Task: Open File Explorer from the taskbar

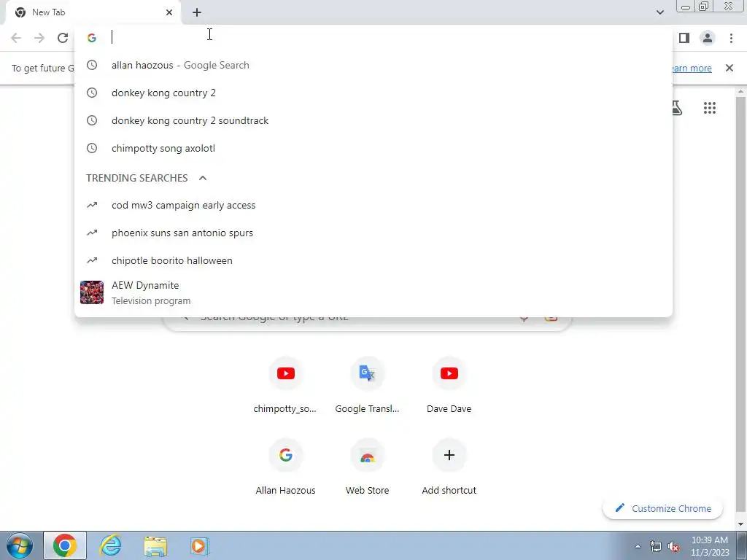Action: [155, 545]
